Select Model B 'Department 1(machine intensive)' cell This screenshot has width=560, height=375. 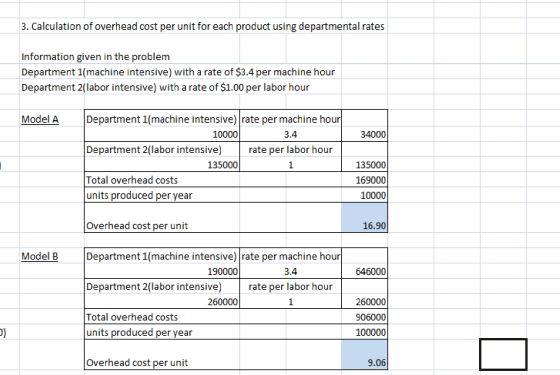pyautogui.click(x=162, y=256)
